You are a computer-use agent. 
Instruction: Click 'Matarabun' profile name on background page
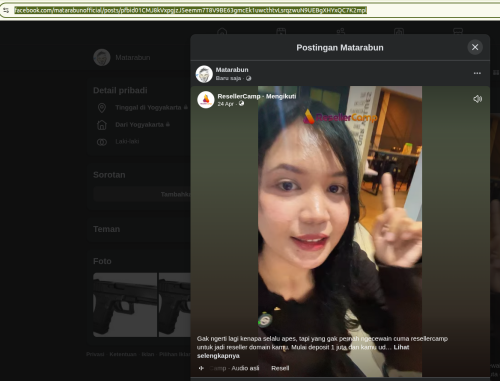pyautogui.click(x=133, y=58)
